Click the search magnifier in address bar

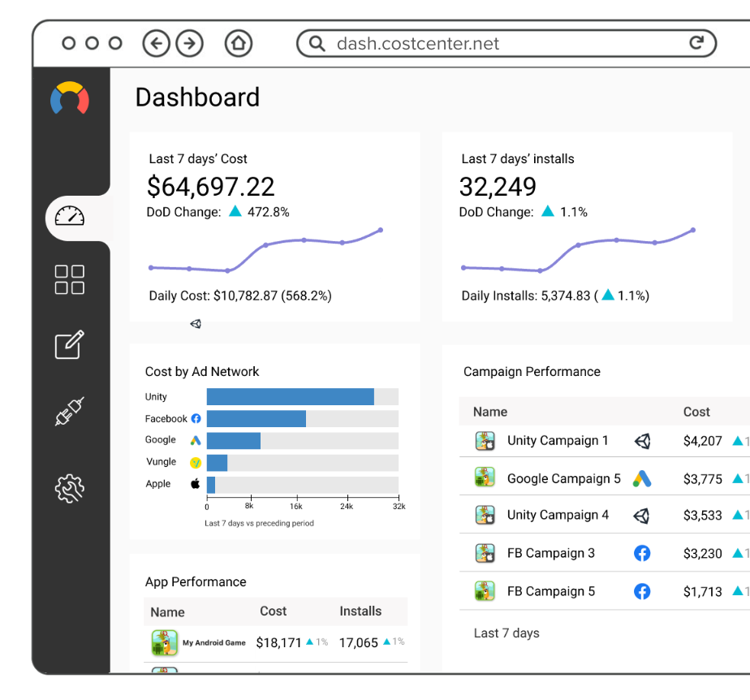[x=317, y=44]
